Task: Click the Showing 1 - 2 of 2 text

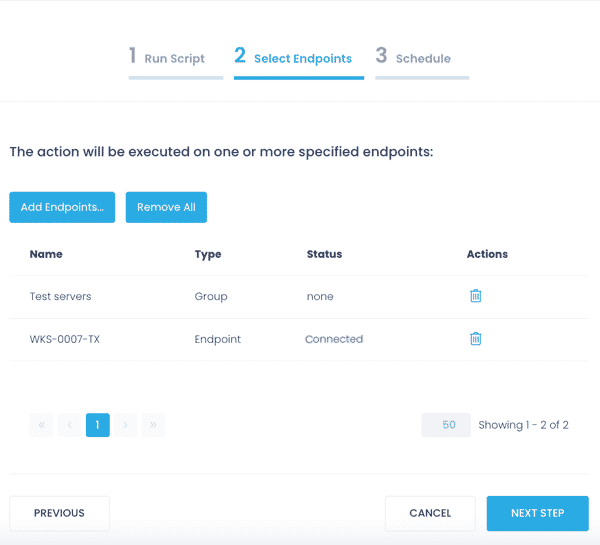Action: coord(523,425)
